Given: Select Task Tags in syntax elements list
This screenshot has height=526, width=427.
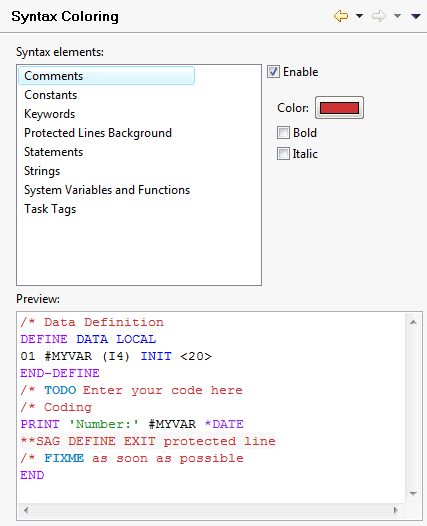Looking at the screenshot, I should pyautogui.click(x=50, y=209).
